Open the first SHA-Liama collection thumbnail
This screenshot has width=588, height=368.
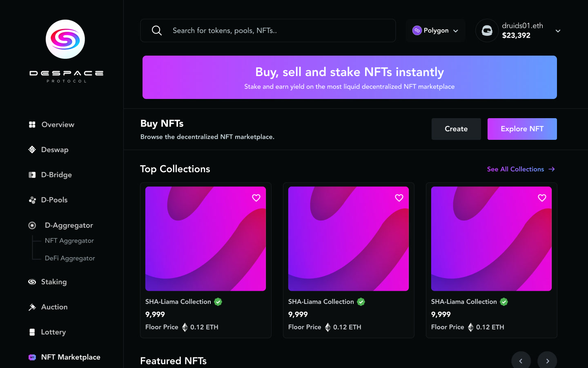pos(205,239)
